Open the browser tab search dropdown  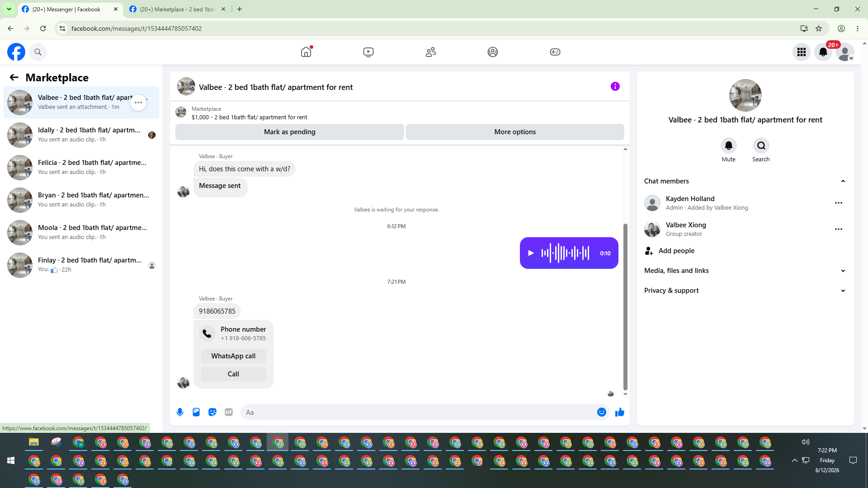[9, 9]
